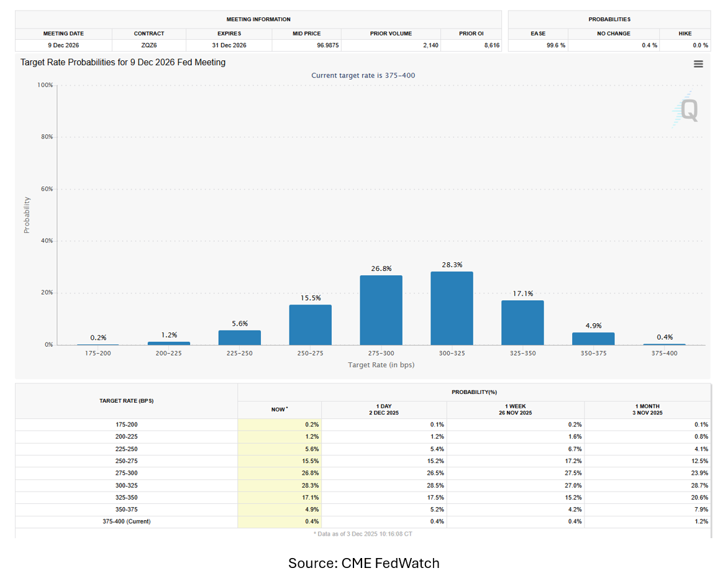Click the 250-275 bar at 15.5%

[x=310, y=324]
